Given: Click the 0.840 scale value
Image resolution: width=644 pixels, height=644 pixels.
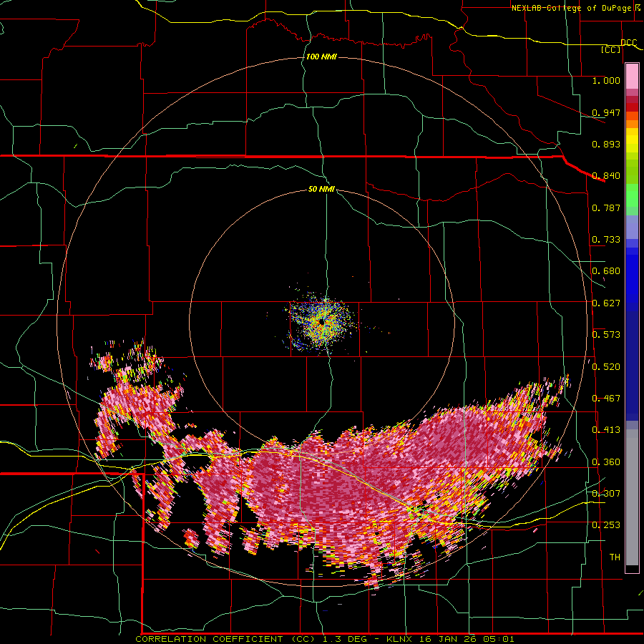Looking at the screenshot, I should (606, 176).
